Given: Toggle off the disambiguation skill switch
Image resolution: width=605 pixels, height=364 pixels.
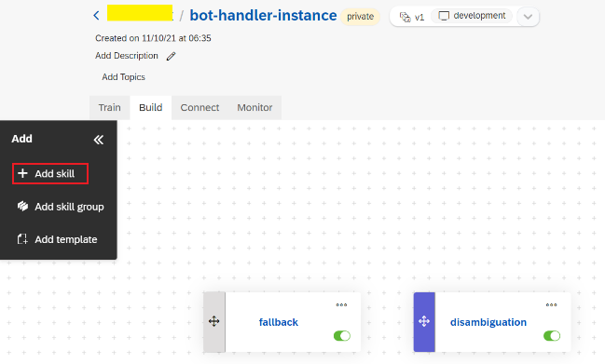Looking at the screenshot, I should click(552, 336).
